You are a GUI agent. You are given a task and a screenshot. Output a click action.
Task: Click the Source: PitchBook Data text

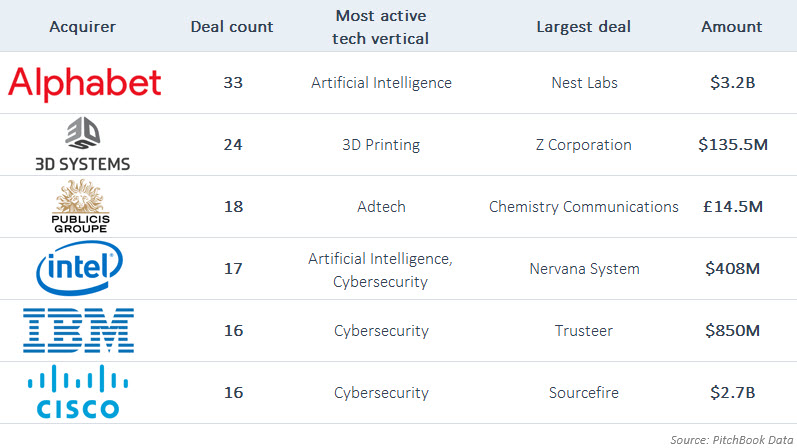[731, 440]
